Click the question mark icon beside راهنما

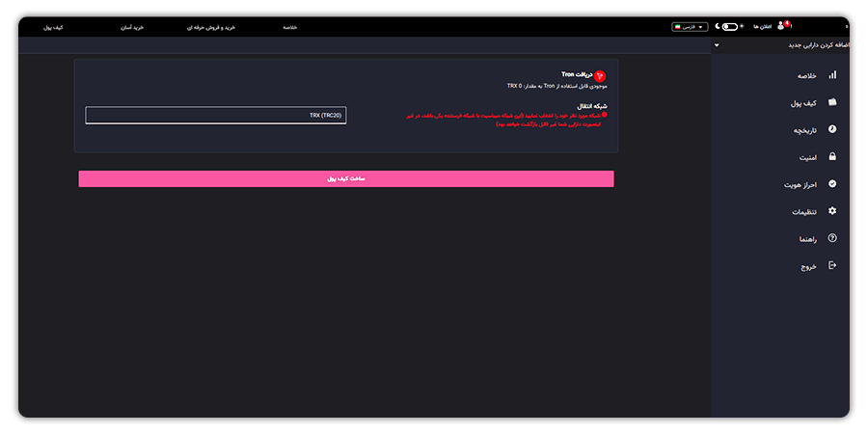pos(832,238)
